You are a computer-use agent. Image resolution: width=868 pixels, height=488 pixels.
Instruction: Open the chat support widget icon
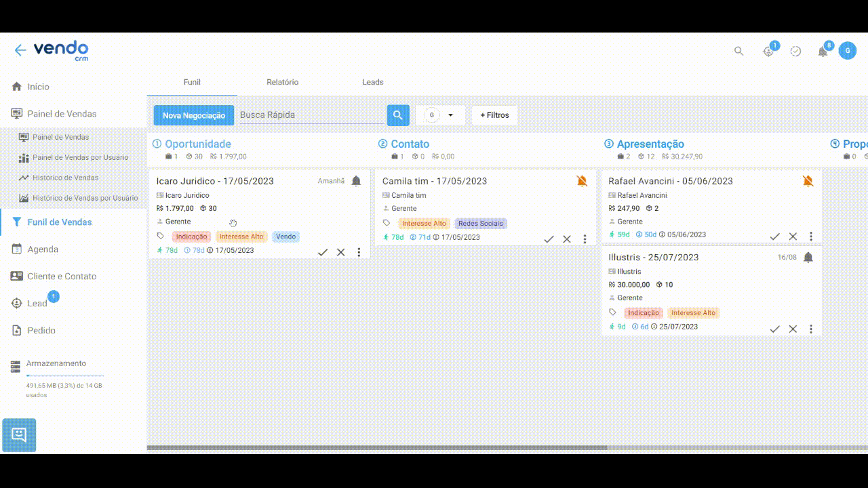19,435
